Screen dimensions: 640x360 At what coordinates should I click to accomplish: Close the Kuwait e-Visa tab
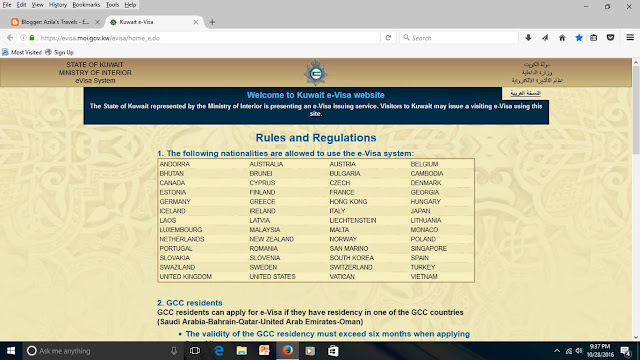pyautogui.click(x=196, y=22)
